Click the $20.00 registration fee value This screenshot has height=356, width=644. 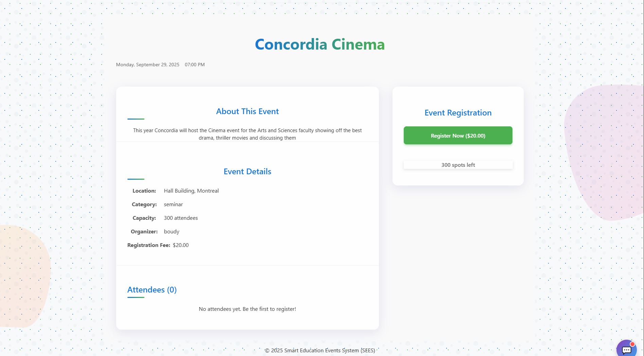pos(181,245)
